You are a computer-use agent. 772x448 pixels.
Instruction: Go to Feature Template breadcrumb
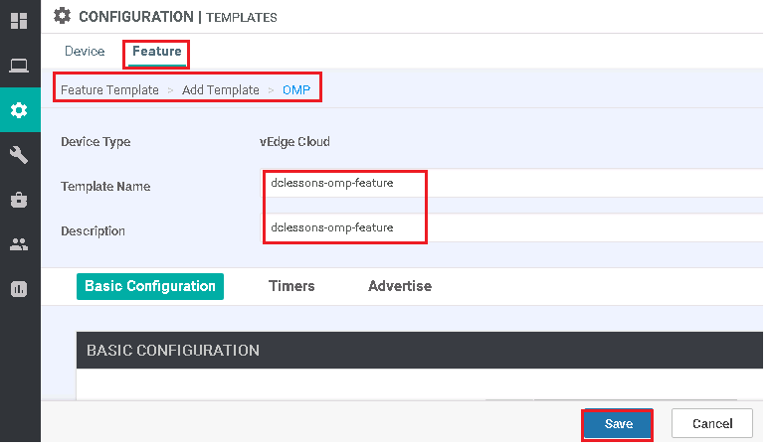109,90
